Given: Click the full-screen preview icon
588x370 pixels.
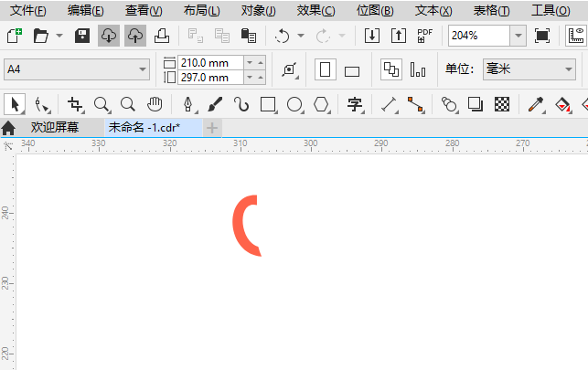Looking at the screenshot, I should (x=542, y=36).
